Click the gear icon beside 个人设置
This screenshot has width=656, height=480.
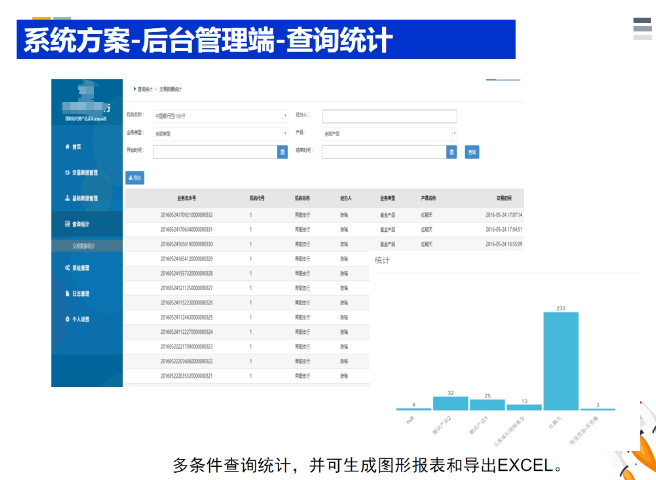[x=67, y=319]
